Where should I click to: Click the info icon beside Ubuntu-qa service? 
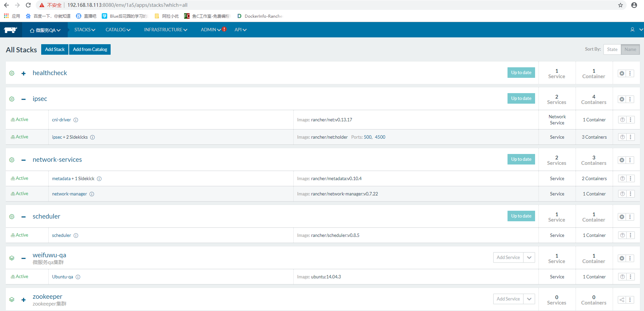coord(78,277)
